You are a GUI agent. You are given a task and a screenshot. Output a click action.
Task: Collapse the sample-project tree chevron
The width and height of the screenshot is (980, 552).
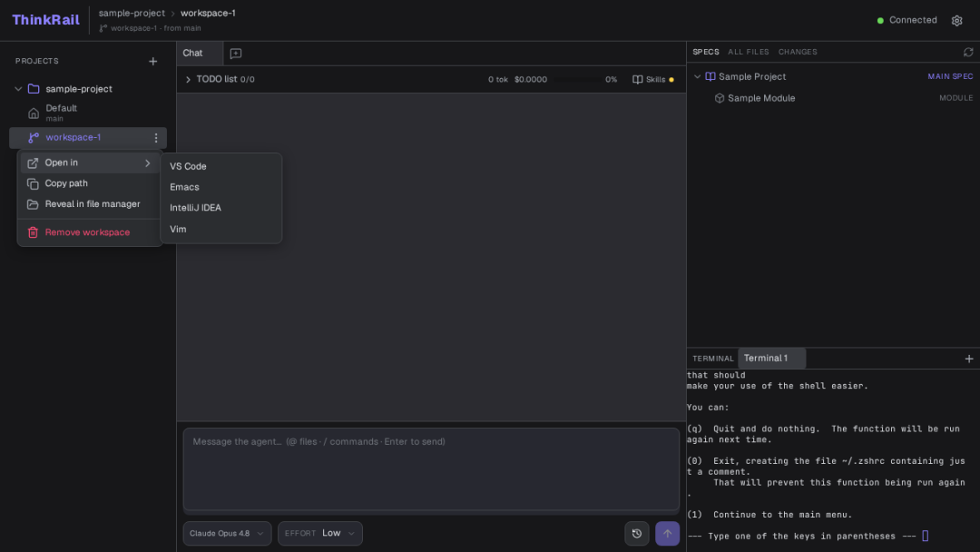point(18,89)
